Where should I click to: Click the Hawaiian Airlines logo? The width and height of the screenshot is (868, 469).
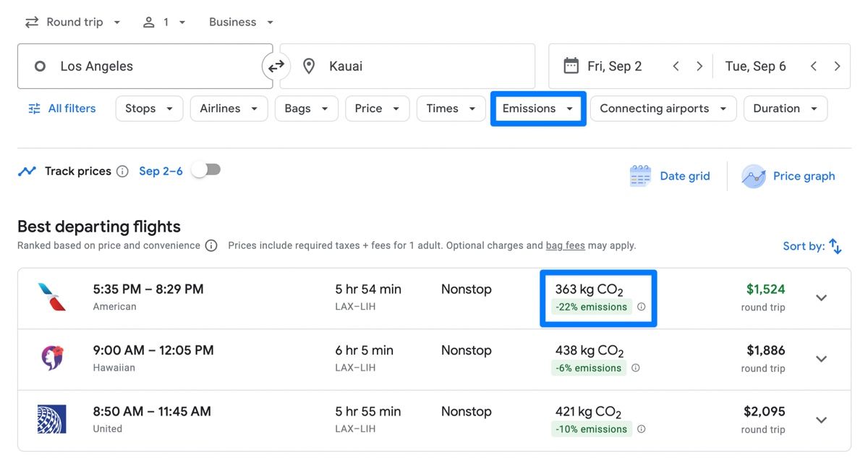point(51,358)
